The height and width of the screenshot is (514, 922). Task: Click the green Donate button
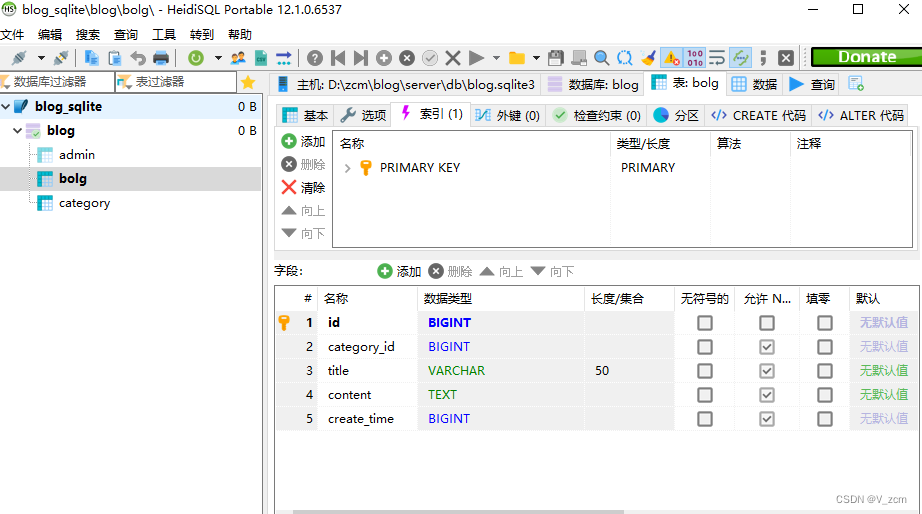click(866, 57)
